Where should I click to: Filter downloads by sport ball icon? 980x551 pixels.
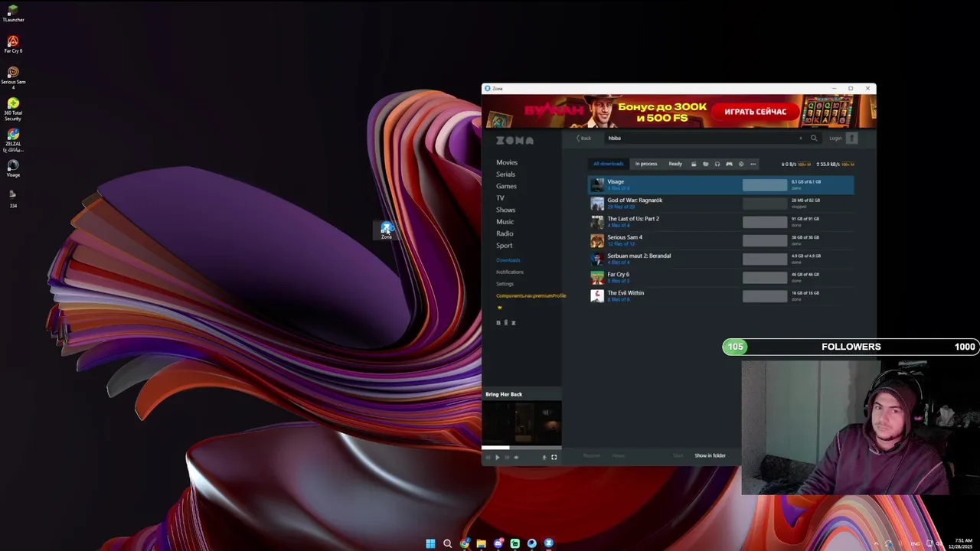pyautogui.click(x=740, y=164)
